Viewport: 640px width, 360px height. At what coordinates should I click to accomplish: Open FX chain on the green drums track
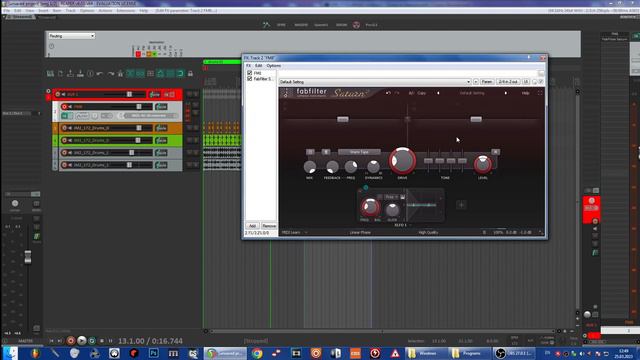(x=161, y=140)
